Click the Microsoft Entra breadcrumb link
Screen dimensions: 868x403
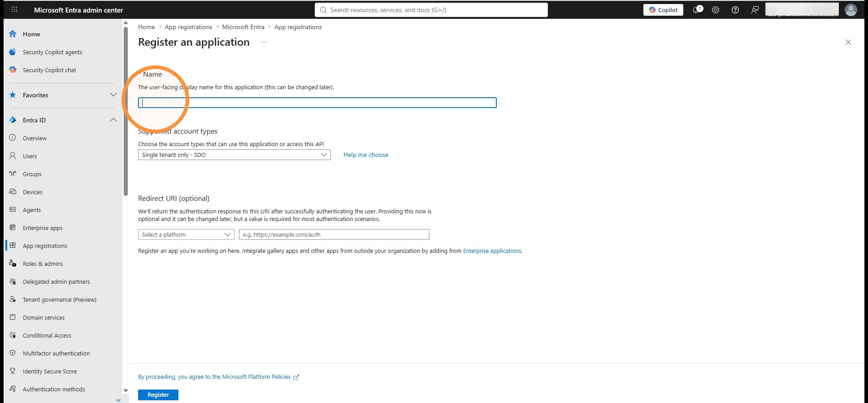point(243,27)
